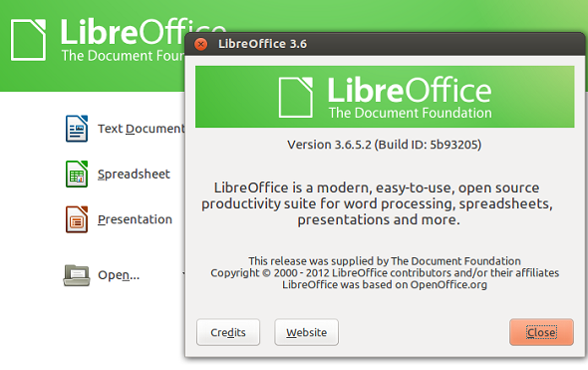Viewport: 588px width, 370px height.
Task: Click the Open... label
Action: coord(119,275)
